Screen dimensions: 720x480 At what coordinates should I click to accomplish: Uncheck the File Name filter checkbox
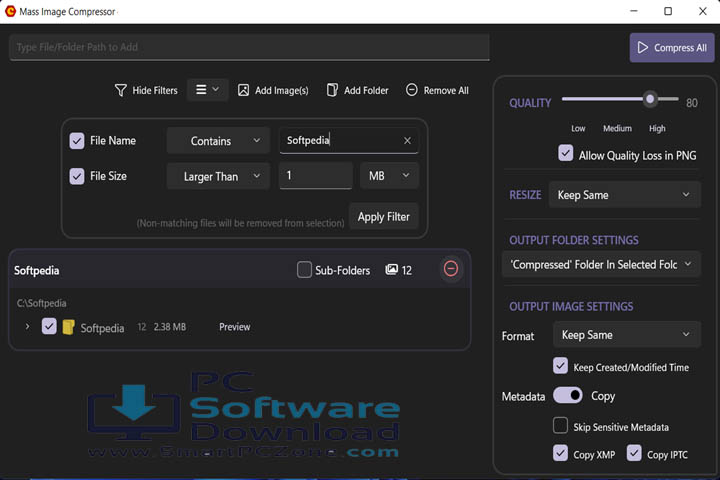point(77,141)
